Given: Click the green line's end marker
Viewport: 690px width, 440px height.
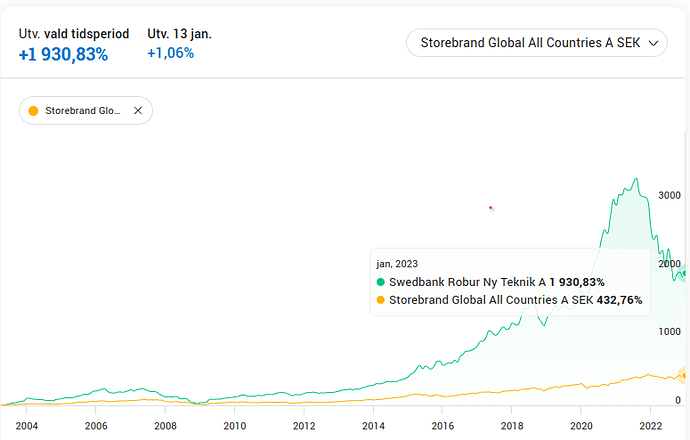Looking at the screenshot, I should click(x=684, y=274).
